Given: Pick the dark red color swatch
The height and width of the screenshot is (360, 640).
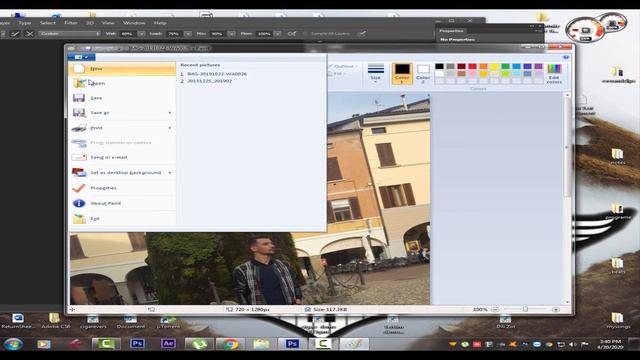Looking at the screenshot, I should coord(461,66).
